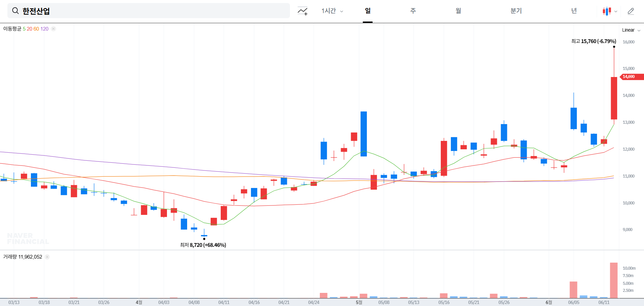Click the 거래량 11,962,052 volume label
The width and height of the screenshot is (644, 306).
(x=23, y=257)
